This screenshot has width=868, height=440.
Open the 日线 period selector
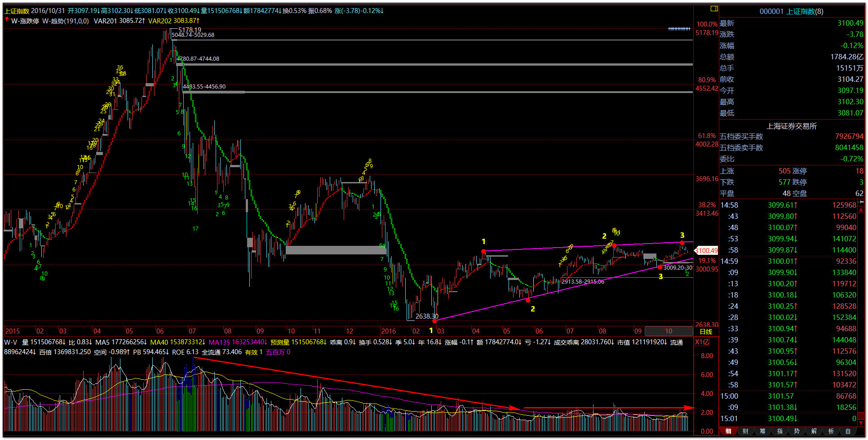click(706, 332)
